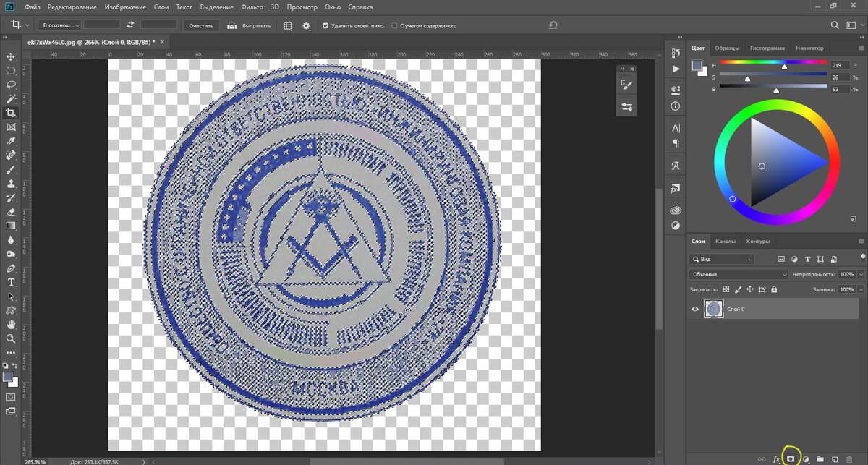Open the Color panel options menu
The width and height of the screenshot is (868, 465).
tap(861, 48)
